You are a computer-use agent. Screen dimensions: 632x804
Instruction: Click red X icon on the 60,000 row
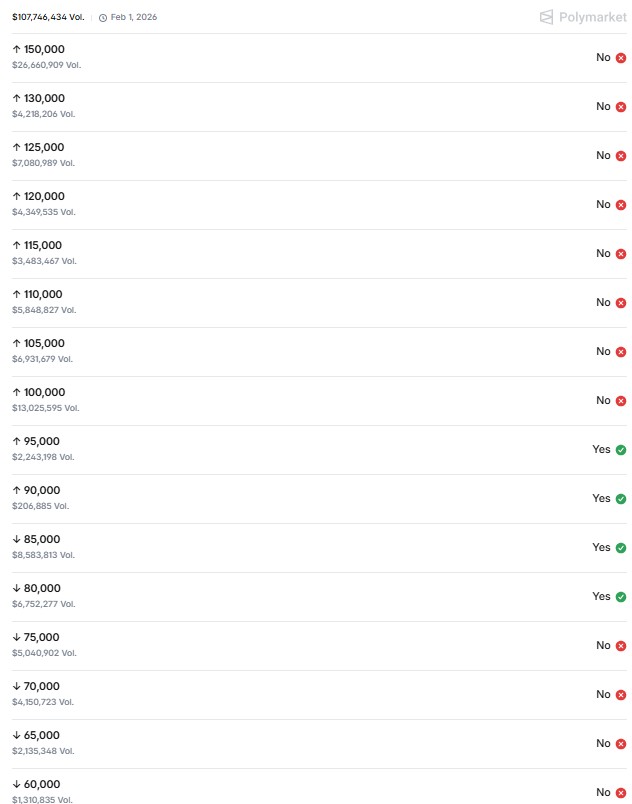(x=621, y=793)
